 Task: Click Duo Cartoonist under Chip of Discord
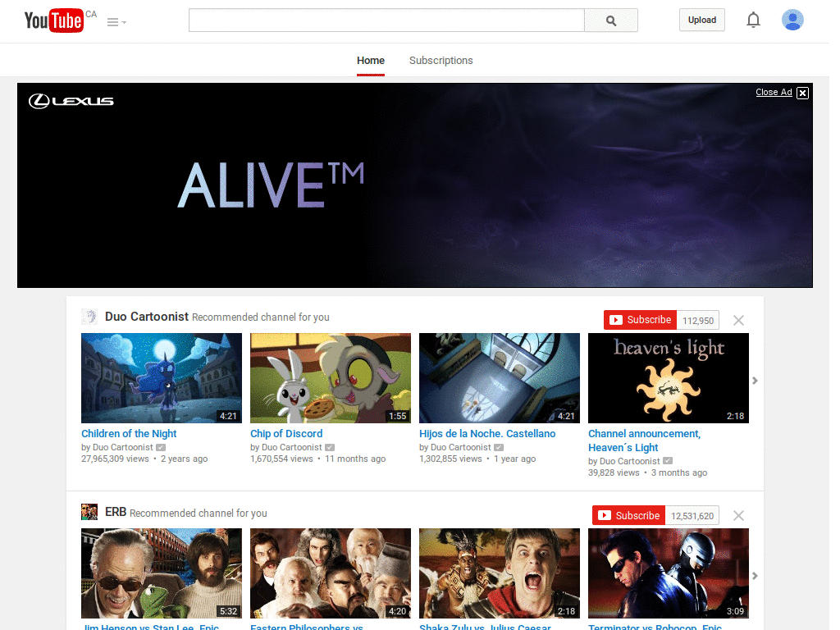(x=292, y=447)
